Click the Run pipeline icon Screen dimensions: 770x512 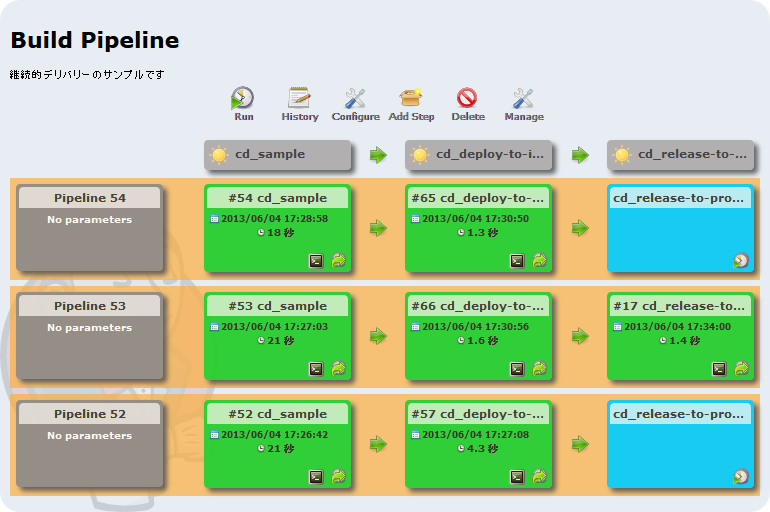243,98
